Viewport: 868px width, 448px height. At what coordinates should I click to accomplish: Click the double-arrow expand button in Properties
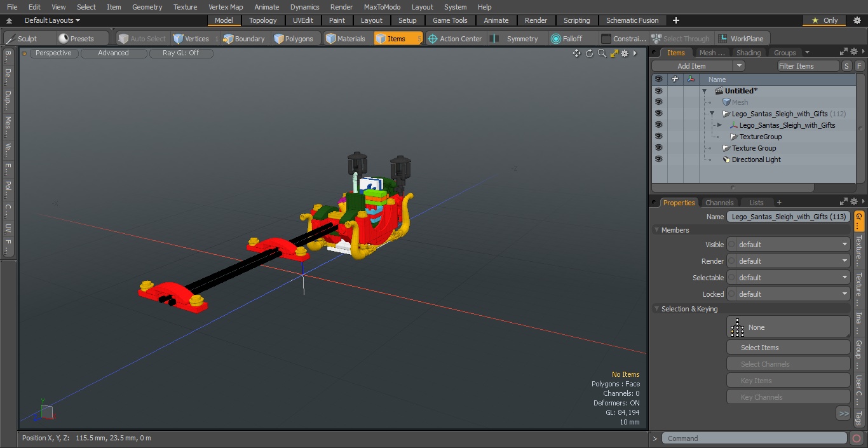pyautogui.click(x=843, y=414)
